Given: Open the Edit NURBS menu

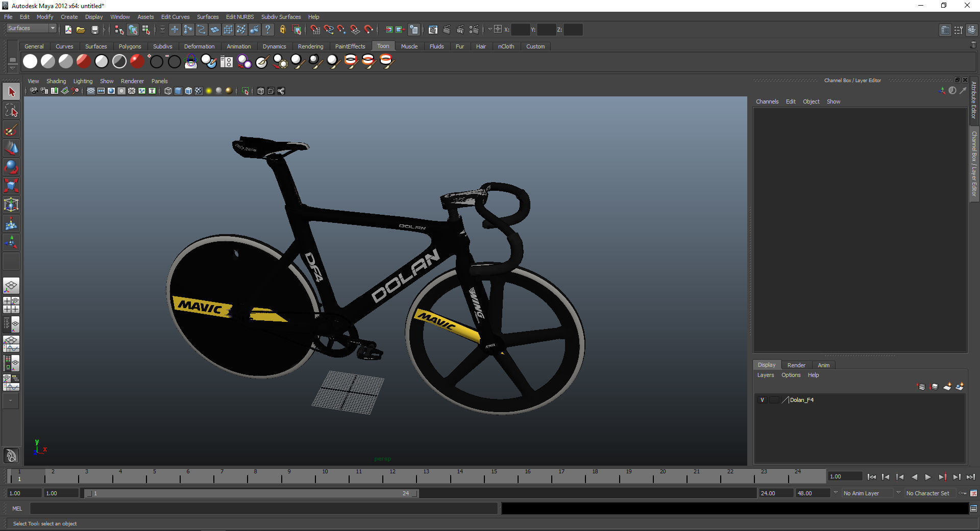Looking at the screenshot, I should pyautogui.click(x=240, y=17).
